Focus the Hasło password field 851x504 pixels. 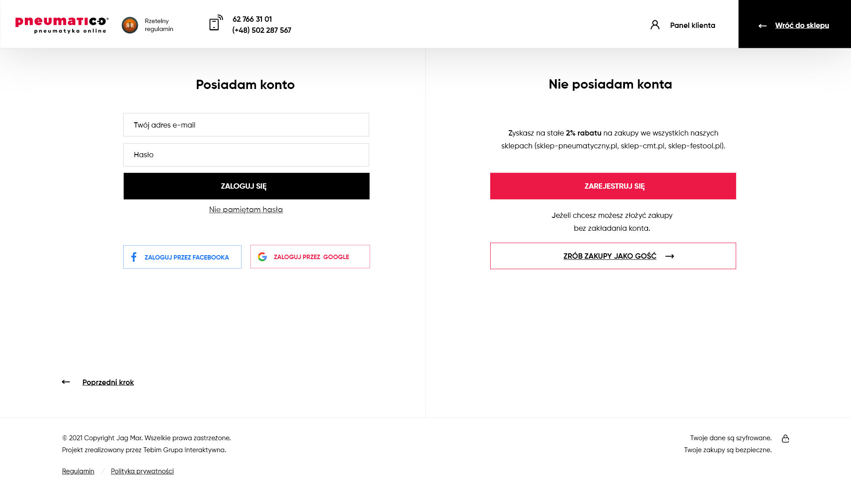[246, 155]
